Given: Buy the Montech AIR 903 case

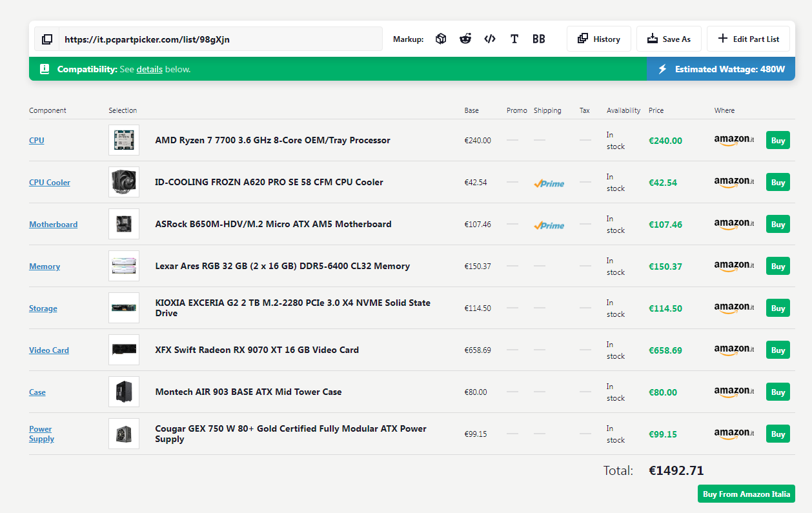Looking at the screenshot, I should [x=778, y=392].
